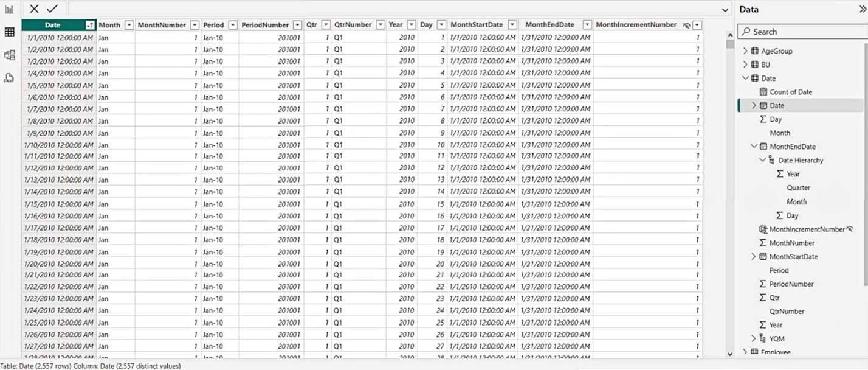Select Quarter under Date Hierarchy
The width and height of the screenshot is (868, 370).
coord(798,188)
